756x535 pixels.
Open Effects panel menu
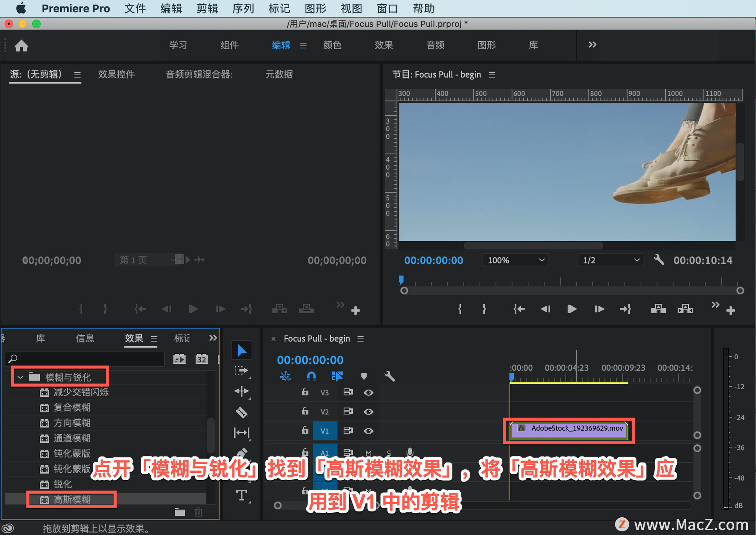(x=154, y=338)
